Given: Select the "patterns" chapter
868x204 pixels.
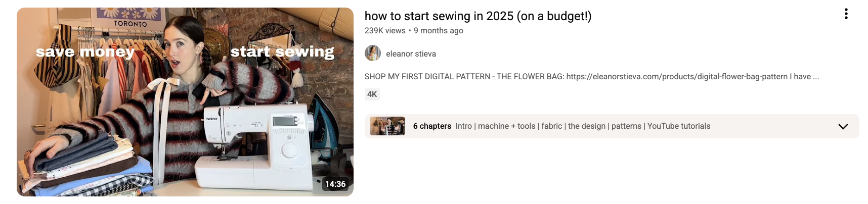Looking at the screenshot, I should coord(626,126).
